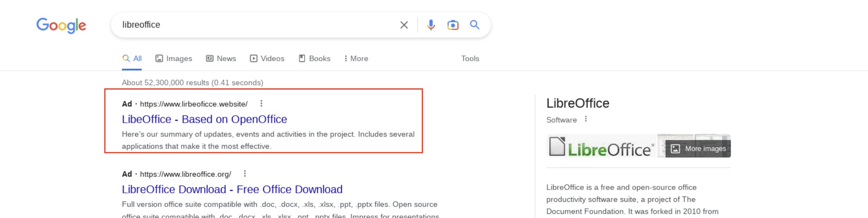Open options dots beside Software label

click(585, 119)
